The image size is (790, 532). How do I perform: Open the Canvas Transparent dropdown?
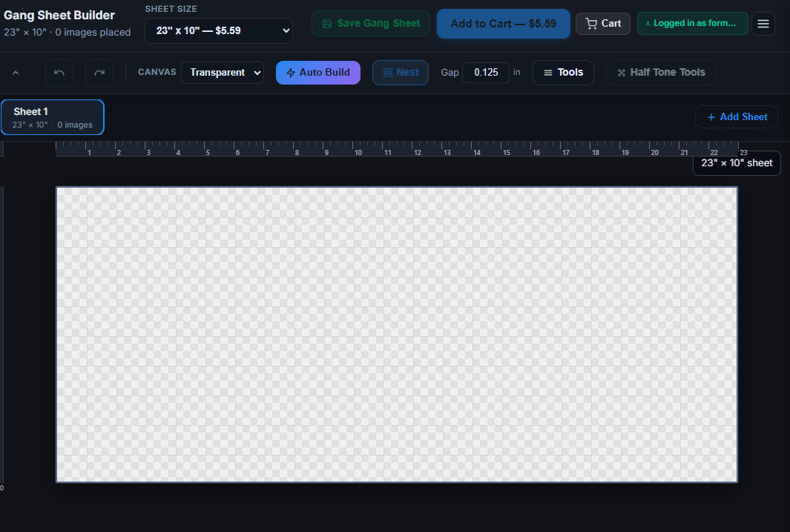pyautogui.click(x=223, y=73)
